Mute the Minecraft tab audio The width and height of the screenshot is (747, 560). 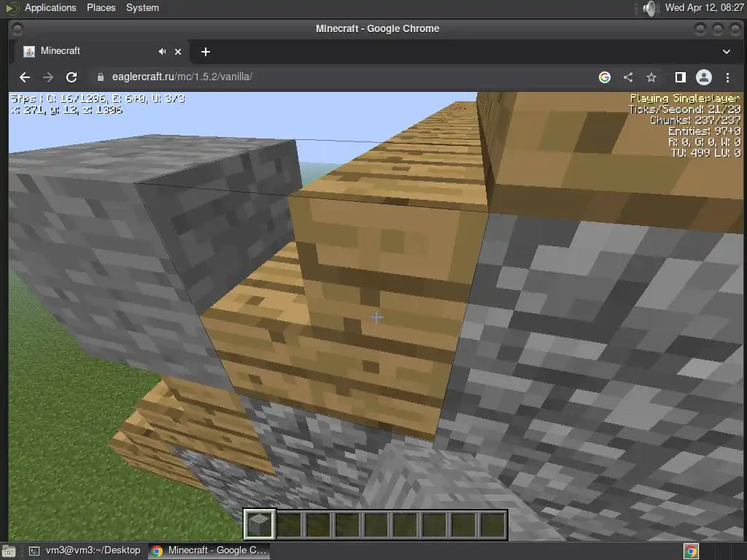coord(163,52)
